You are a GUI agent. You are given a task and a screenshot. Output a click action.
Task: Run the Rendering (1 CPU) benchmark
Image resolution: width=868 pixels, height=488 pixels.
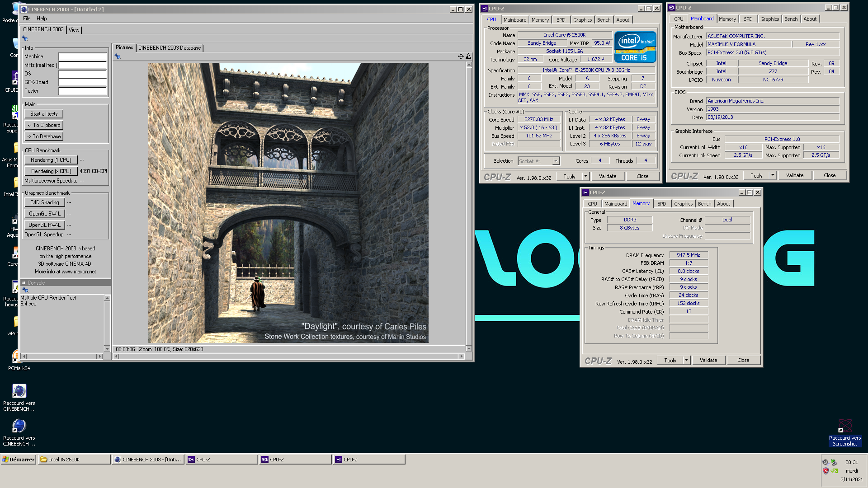click(51, 160)
